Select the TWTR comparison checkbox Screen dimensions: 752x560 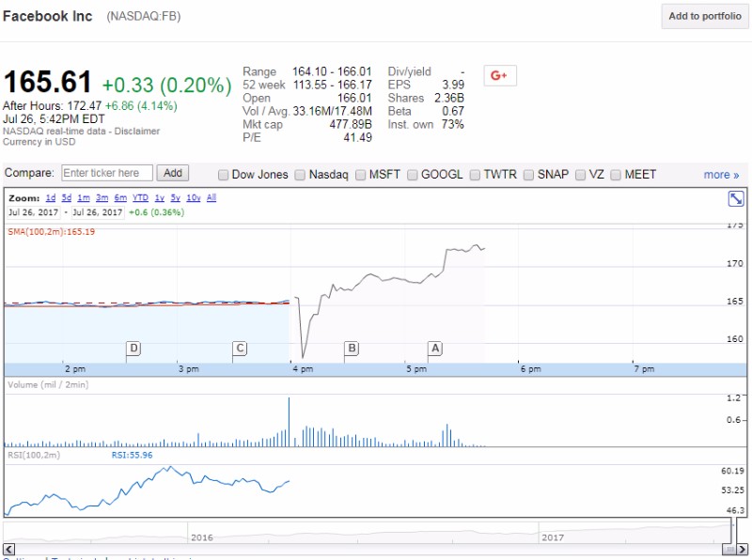tap(475, 175)
